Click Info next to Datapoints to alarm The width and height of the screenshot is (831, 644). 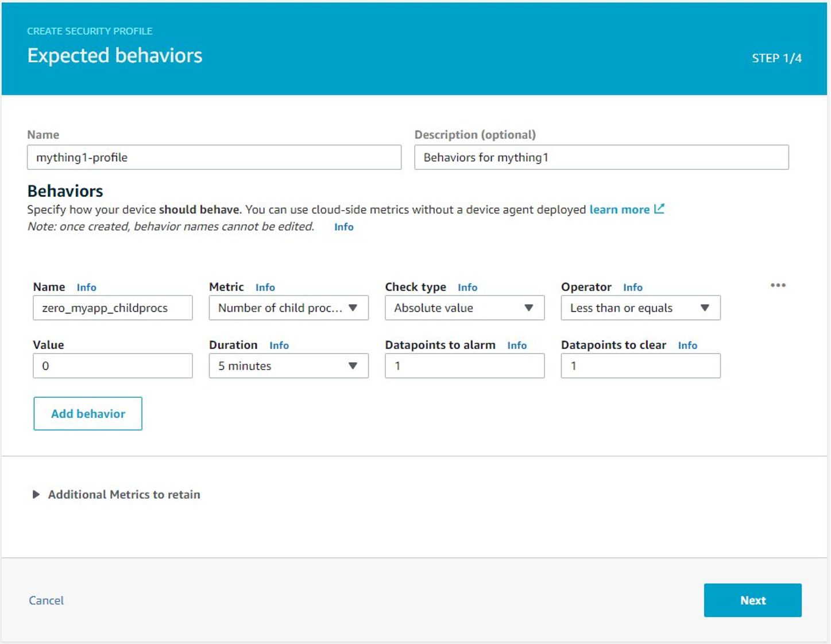516,346
